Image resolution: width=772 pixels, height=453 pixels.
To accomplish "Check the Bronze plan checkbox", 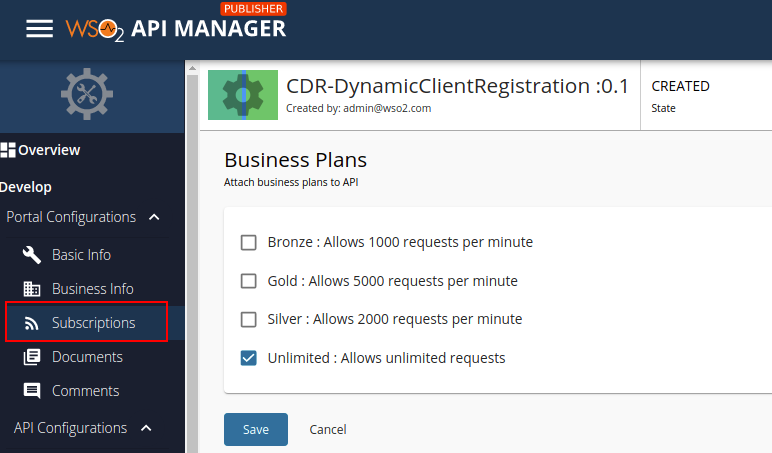I will 249,242.
